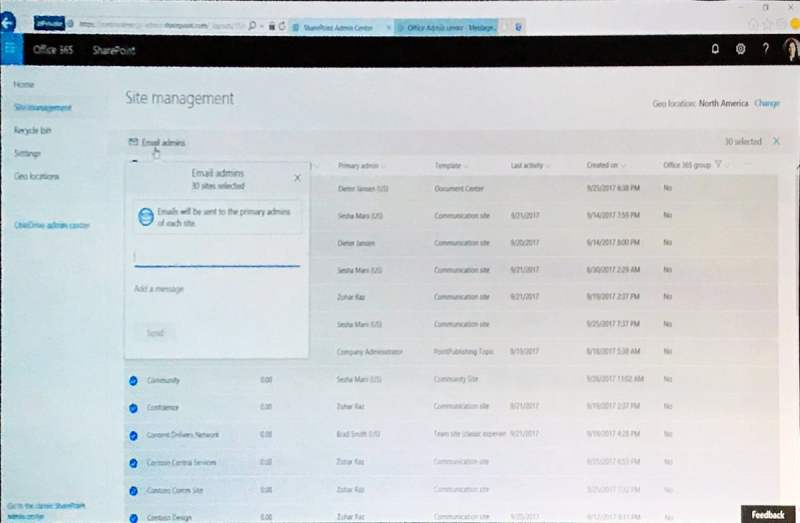Open browser favorites star icon
800x523 pixels.
767,24
